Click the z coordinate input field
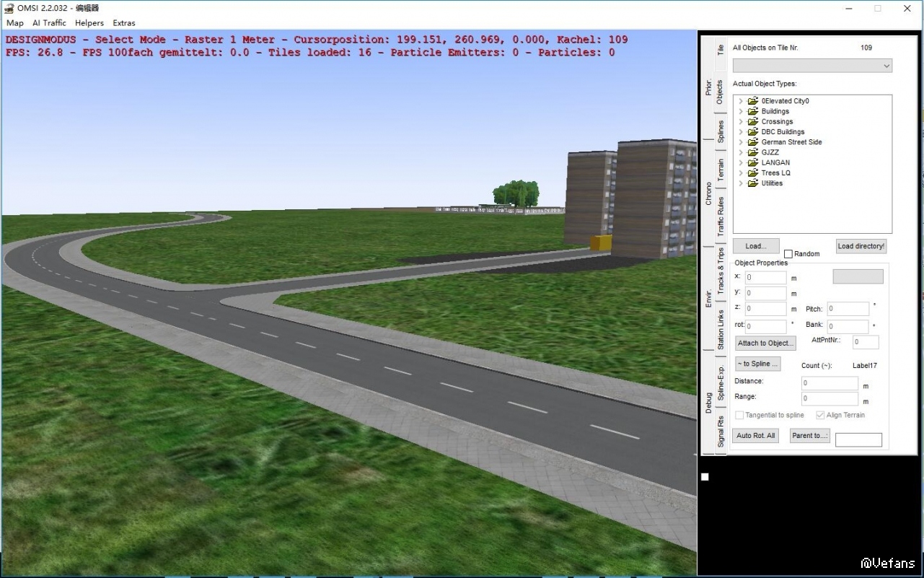 (x=766, y=309)
